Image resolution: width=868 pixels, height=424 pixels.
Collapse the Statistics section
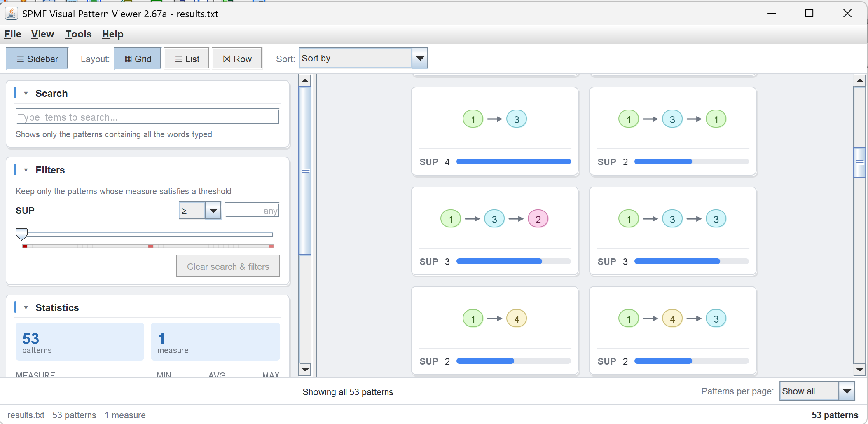[26, 308]
